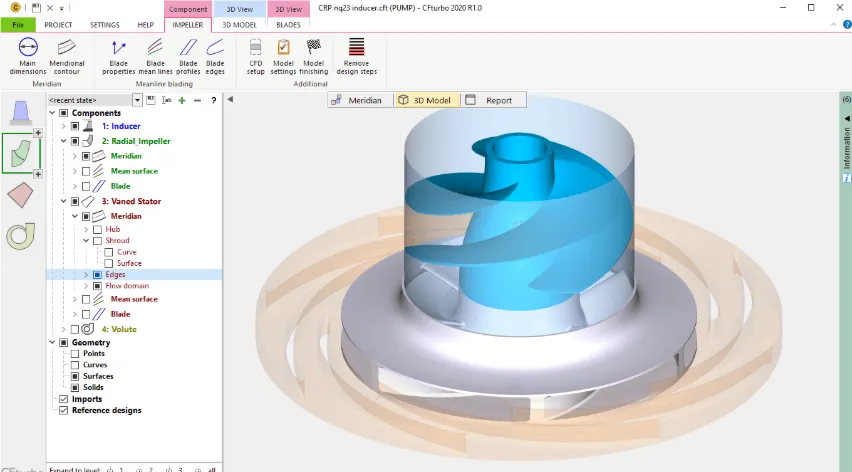Select the Radial Impeller component thumbnail in sidebar
The width and height of the screenshot is (852, 472).
(21, 154)
